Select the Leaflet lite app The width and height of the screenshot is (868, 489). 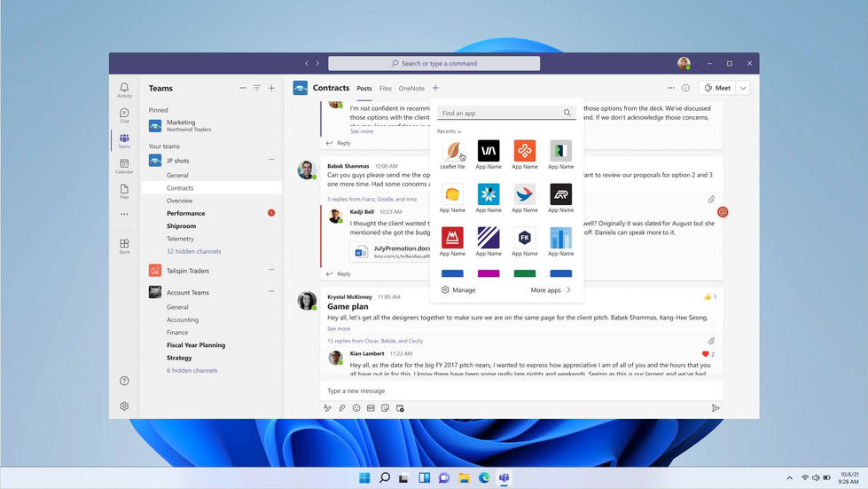(x=452, y=154)
